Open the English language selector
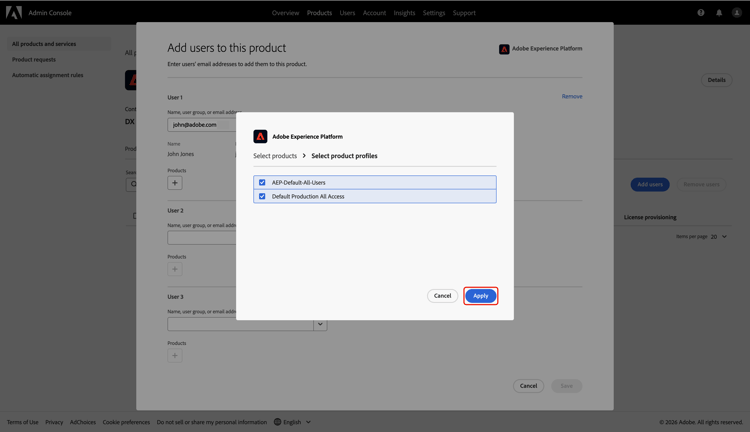The image size is (750, 432). [292, 422]
